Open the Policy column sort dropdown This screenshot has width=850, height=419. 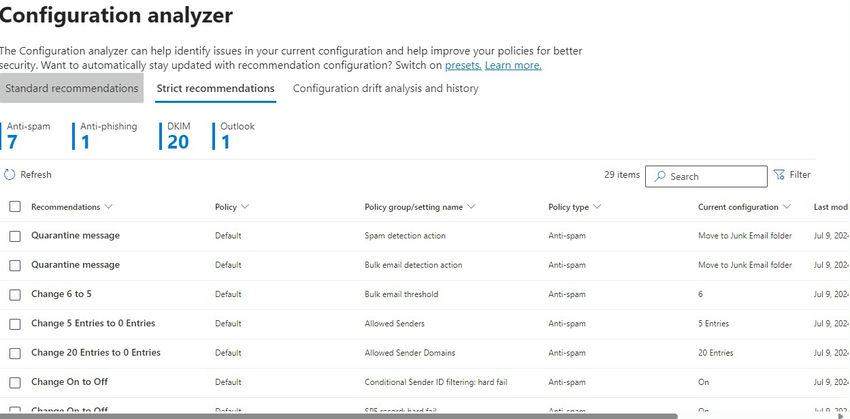(x=244, y=207)
